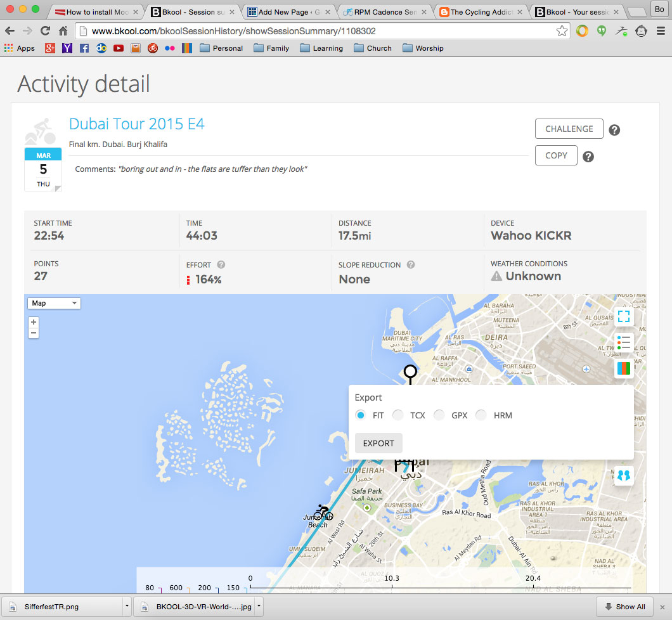
Task: Select the GPX export format
Action: point(439,415)
